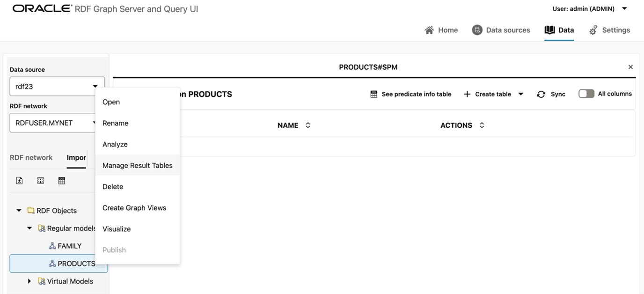This screenshot has width=644, height=294.
Task: Toggle the All columns switch
Action: point(586,94)
